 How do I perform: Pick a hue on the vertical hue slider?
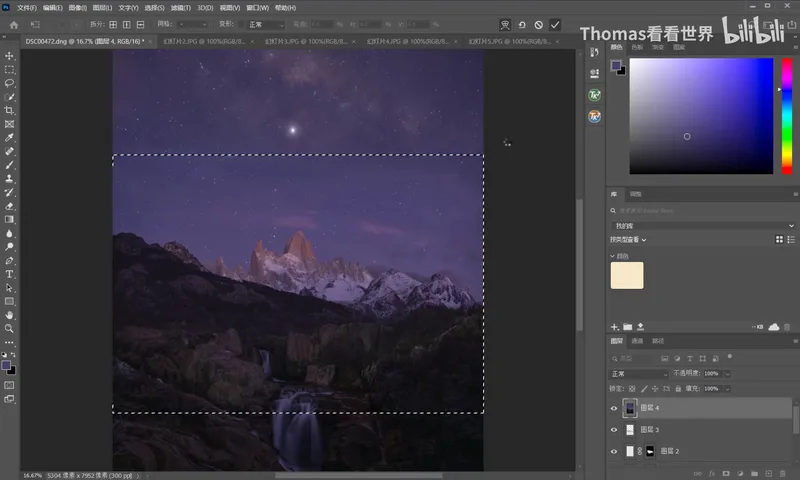(x=787, y=116)
